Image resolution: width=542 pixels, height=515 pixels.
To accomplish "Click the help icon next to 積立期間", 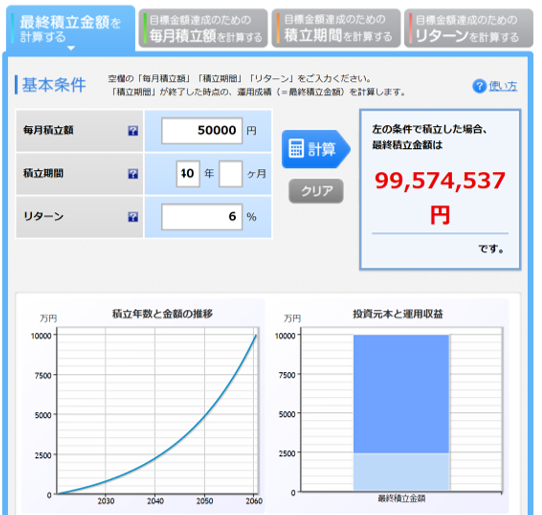I will 133,174.
